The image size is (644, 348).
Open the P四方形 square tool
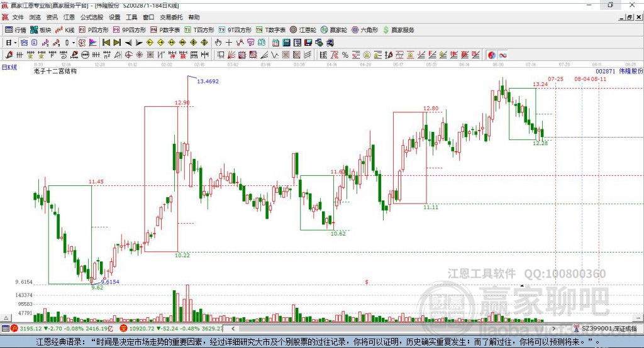[94, 30]
